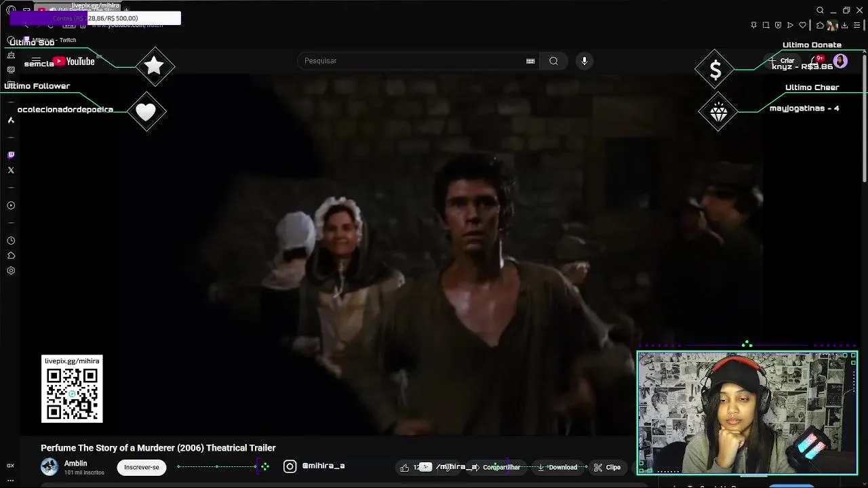The height and width of the screenshot is (488, 868).
Task: Open the X (Twitter) sidebar panel
Action: tap(11, 170)
